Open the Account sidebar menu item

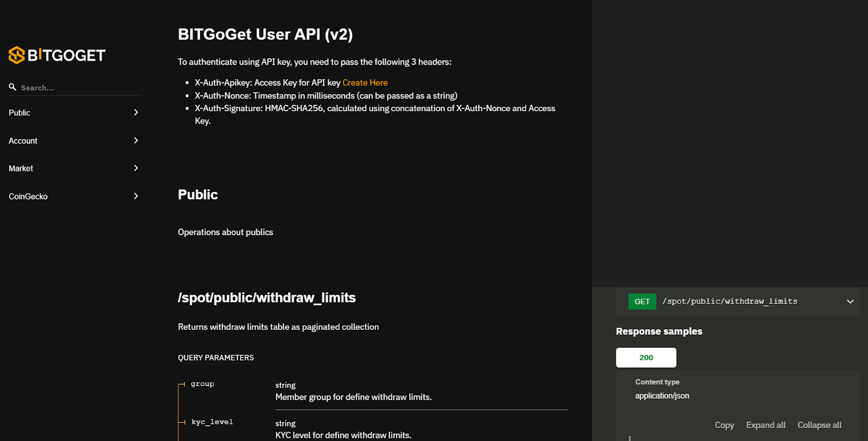(x=23, y=141)
